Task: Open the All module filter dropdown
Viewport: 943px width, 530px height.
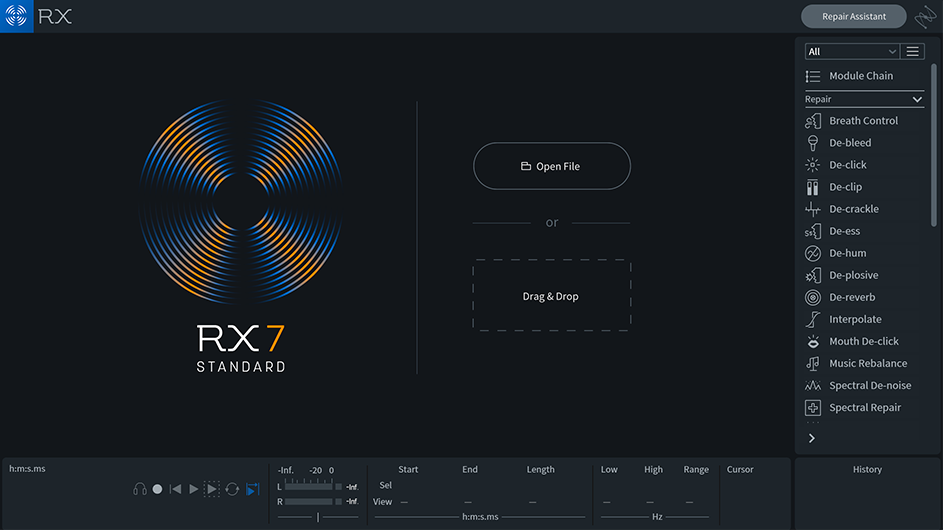Action: point(852,52)
